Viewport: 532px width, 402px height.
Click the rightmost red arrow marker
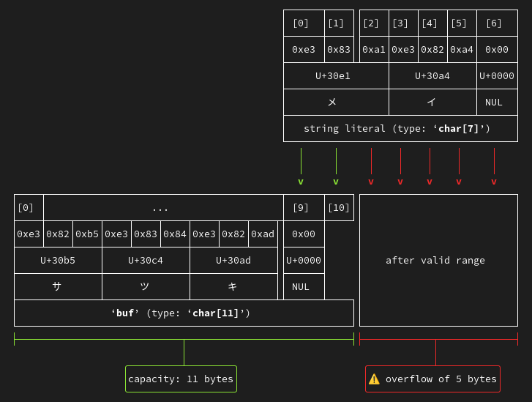(x=494, y=182)
